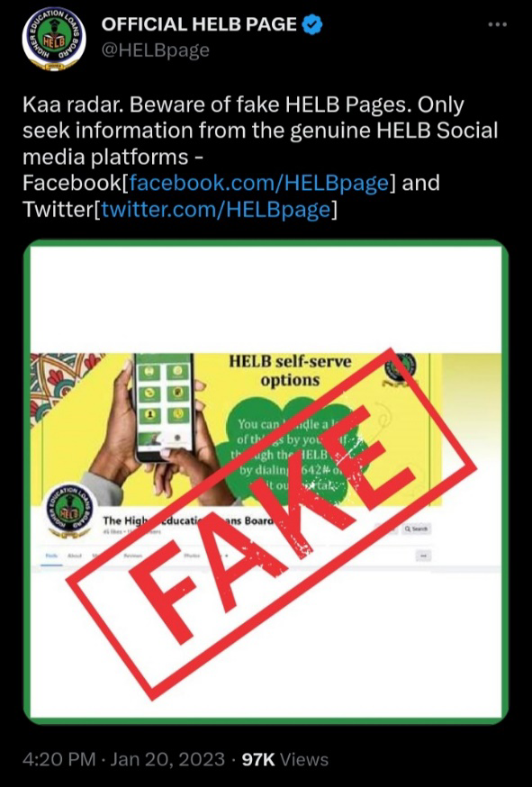Click the blue verified badge
Image resolution: width=532 pixels, height=787 pixels.
[312, 24]
